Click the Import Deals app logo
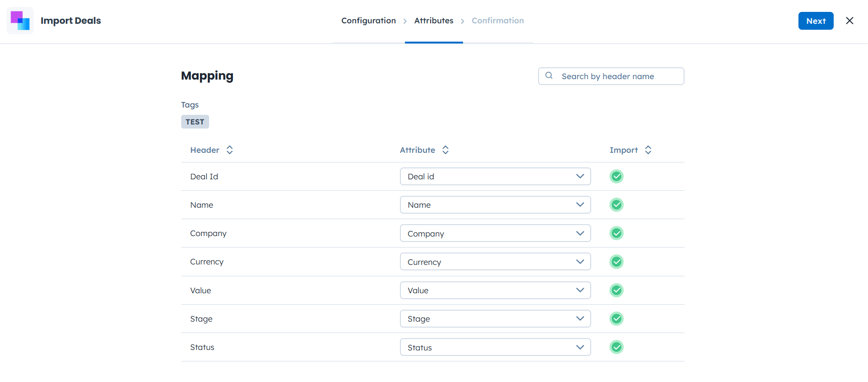The width and height of the screenshot is (868, 382). pos(20,21)
